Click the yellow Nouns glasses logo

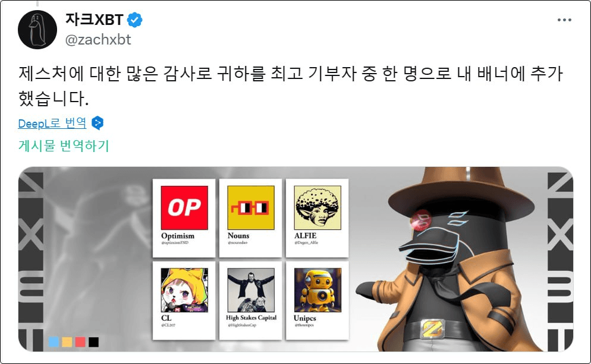coord(251,207)
